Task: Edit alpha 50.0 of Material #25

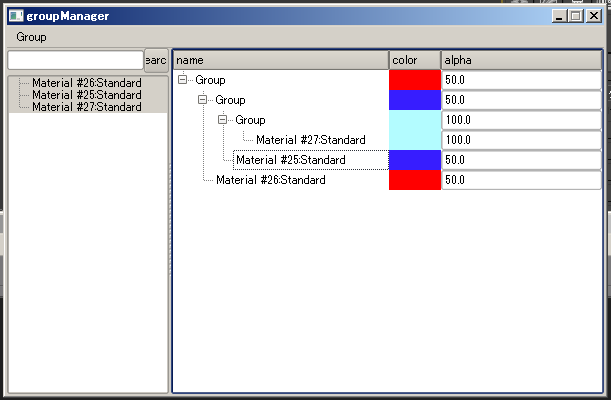Action: point(522,160)
